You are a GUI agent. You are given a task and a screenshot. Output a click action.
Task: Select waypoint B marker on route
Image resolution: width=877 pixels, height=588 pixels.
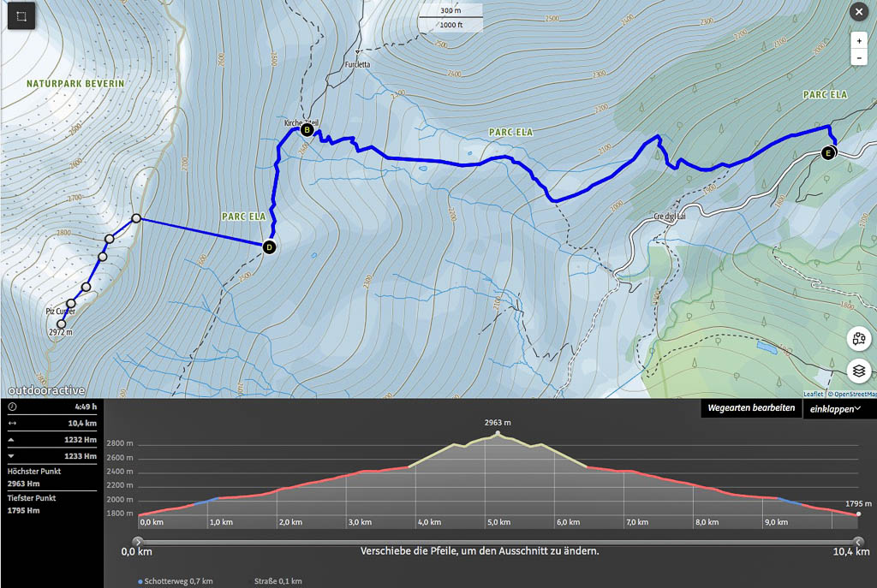click(x=307, y=130)
